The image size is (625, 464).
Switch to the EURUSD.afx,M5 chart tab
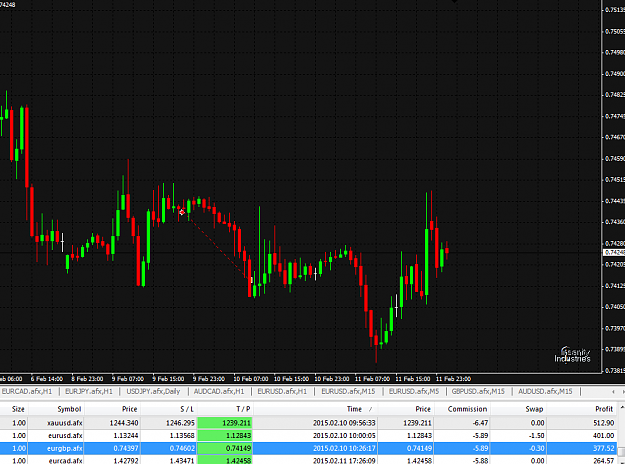414,391
